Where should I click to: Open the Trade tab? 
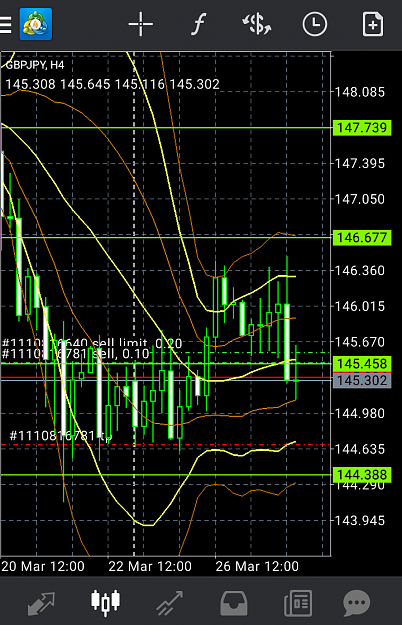(170, 603)
